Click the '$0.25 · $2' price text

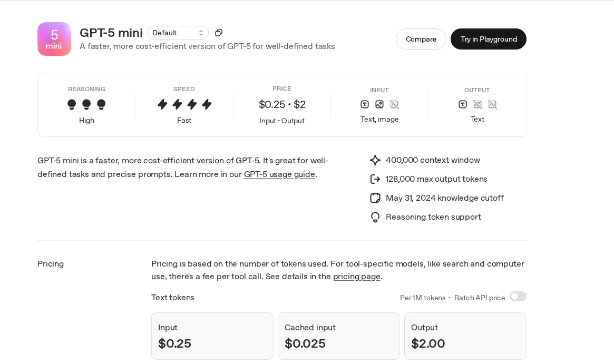282,104
